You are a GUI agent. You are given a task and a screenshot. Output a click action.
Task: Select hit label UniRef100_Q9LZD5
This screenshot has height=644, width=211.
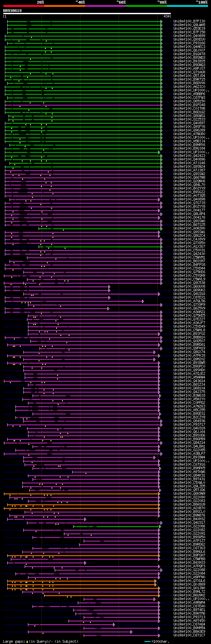pos(189,486)
